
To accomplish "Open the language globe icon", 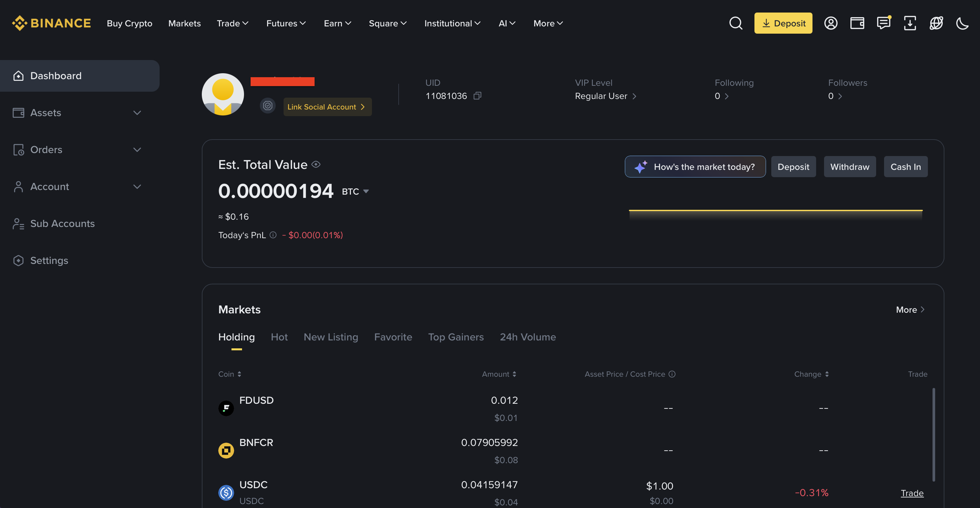I will (936, 23).
